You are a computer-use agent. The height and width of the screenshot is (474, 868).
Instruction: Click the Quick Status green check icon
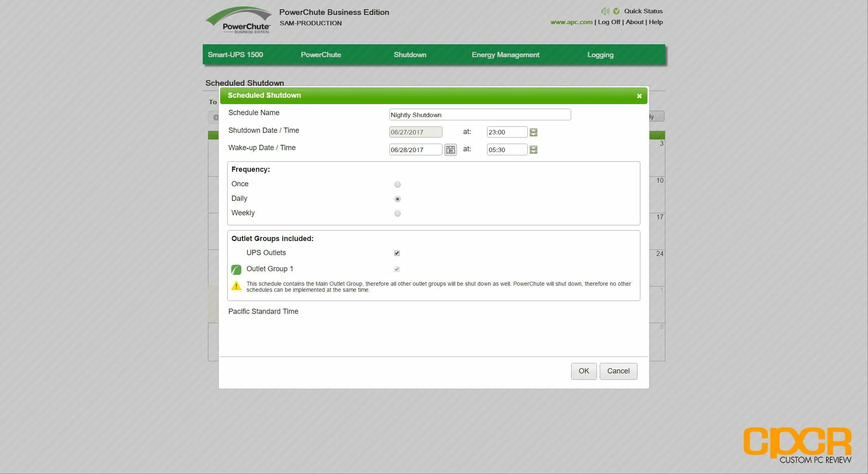(x=616, y=11)
